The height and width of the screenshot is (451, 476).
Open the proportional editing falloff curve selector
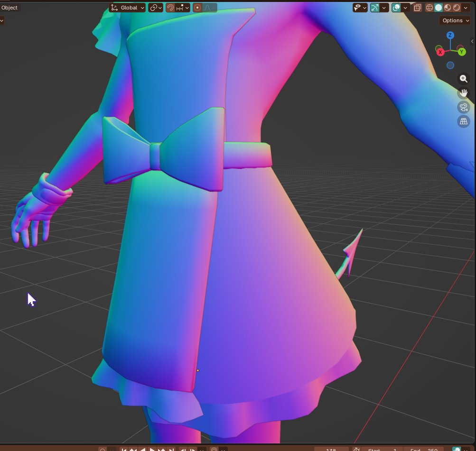(x=210, y=8)
